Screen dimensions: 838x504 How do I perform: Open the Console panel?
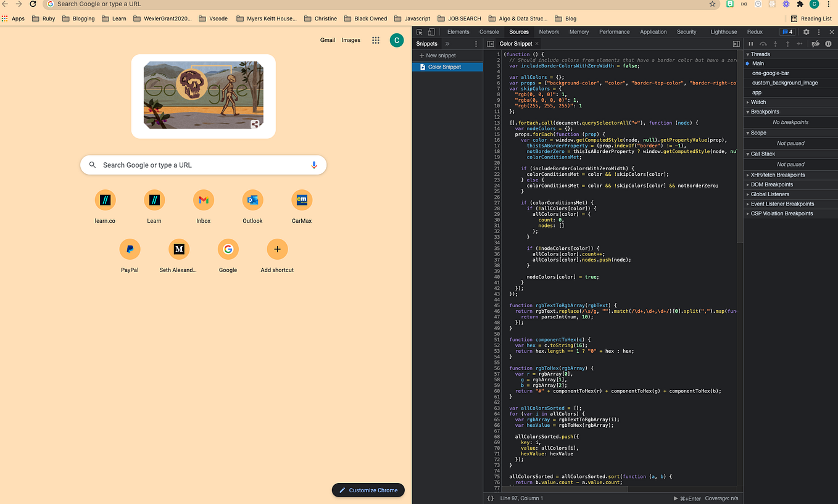click(489, 31)
